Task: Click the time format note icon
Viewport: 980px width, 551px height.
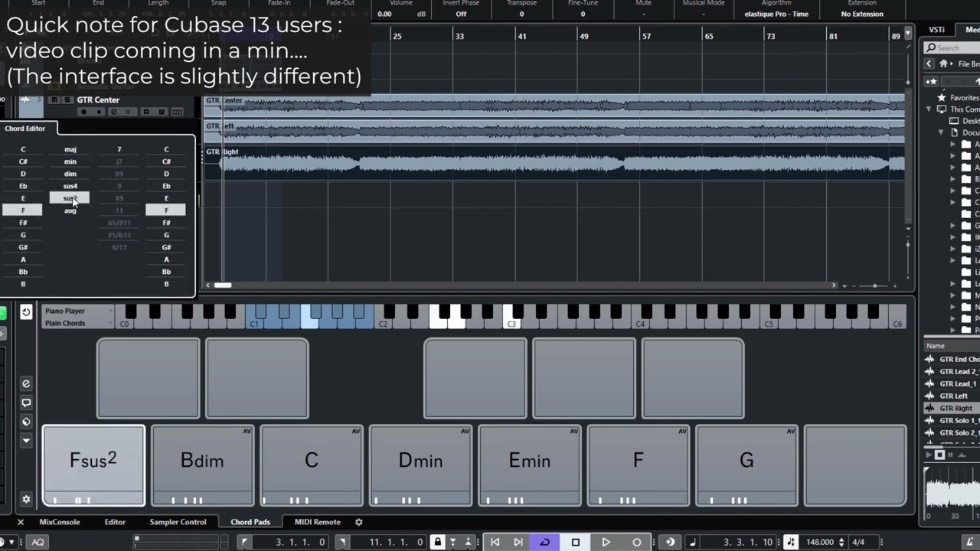Action: [693, 542]
